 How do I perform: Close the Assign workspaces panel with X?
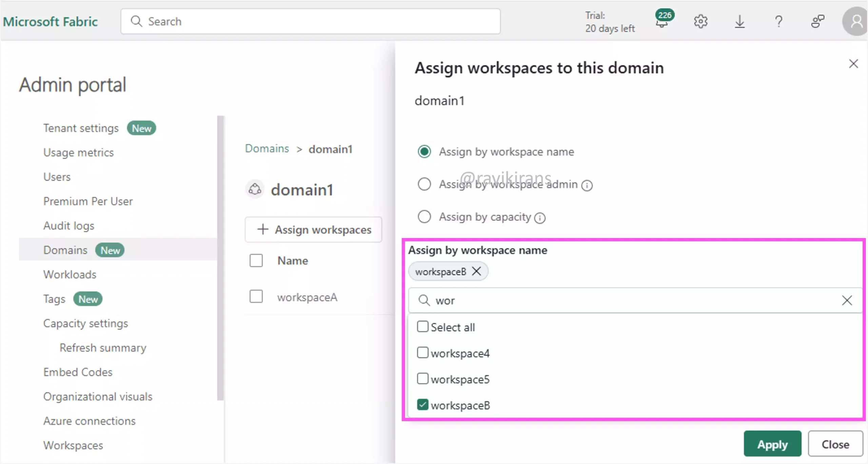(x=853, y=64)
